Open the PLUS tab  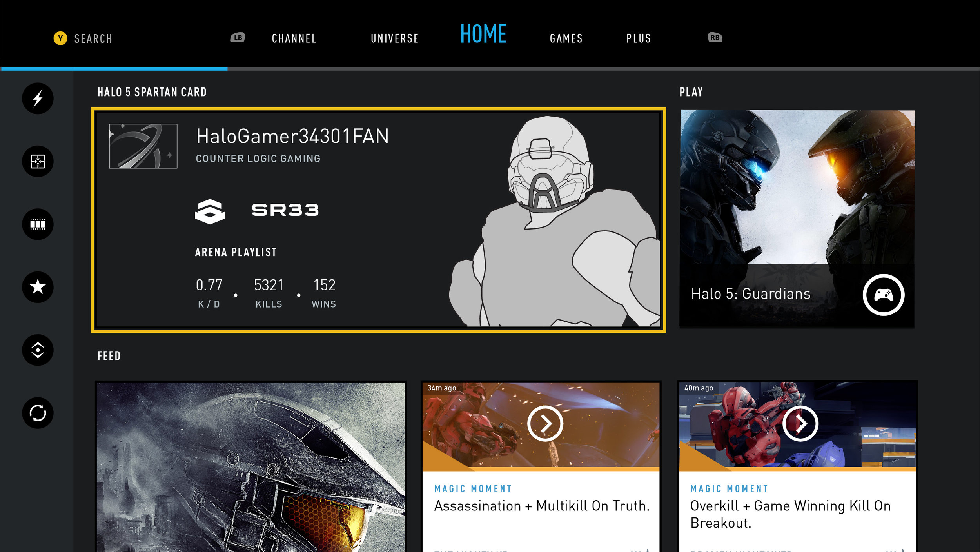pyautogui.click(x=639, y=38)
